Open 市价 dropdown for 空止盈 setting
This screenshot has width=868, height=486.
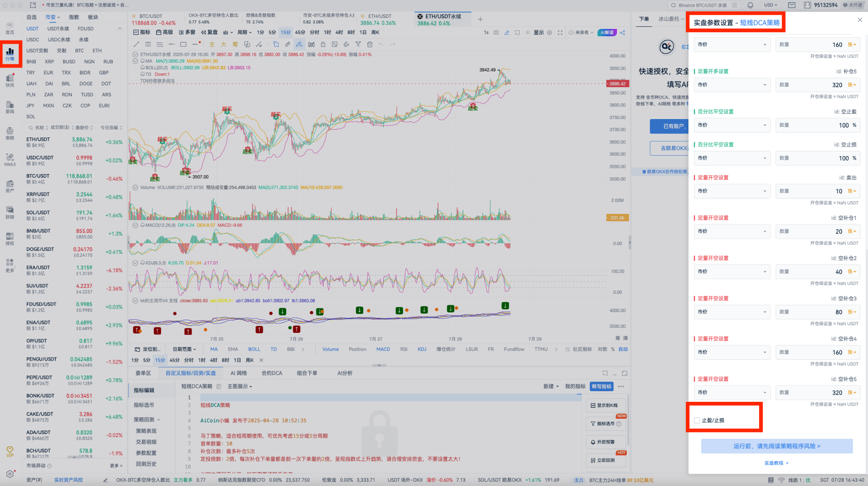pyautogui.click(x=732, y=125)
